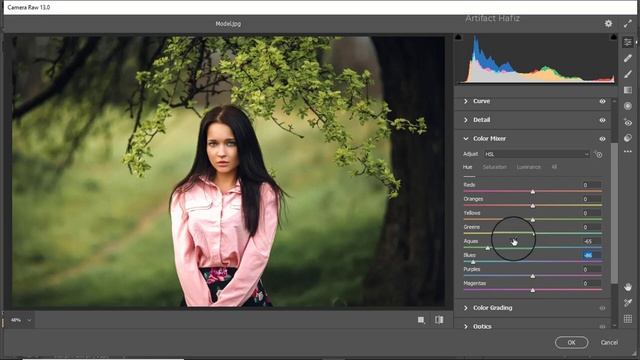The width and height of the screenshot is (640, 360).
Task: Select the Spot Removal bandage tool
Action: pos(628,58)
